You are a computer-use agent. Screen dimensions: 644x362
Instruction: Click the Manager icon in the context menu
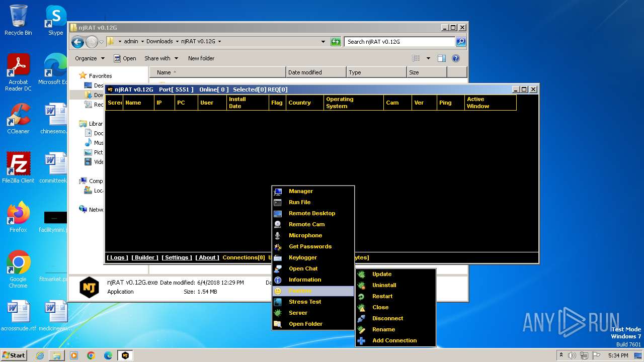[278, 191]
